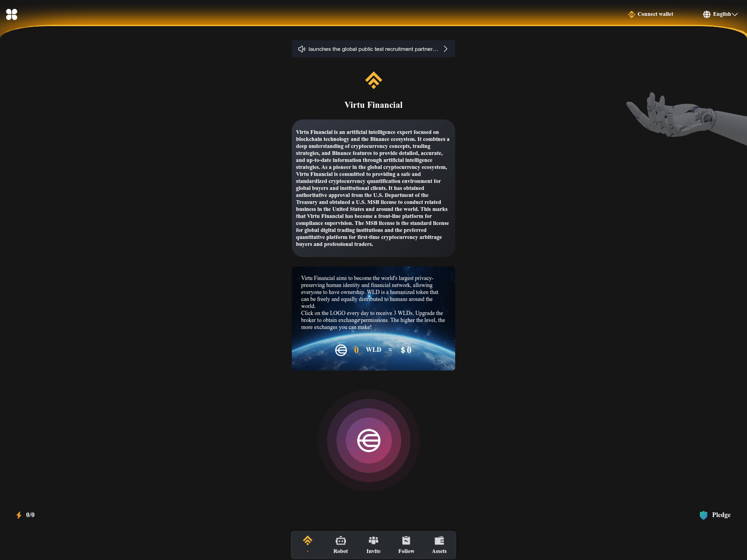Open the Pledge page
The width and height of the screenshot is (747, 560).
(715, 515)
